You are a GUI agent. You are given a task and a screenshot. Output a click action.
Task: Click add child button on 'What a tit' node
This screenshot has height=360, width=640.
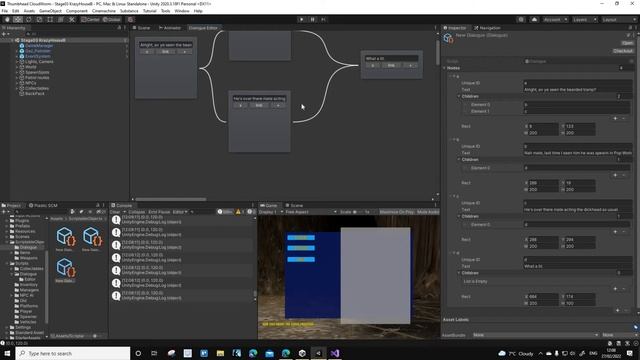click(410, 65)
